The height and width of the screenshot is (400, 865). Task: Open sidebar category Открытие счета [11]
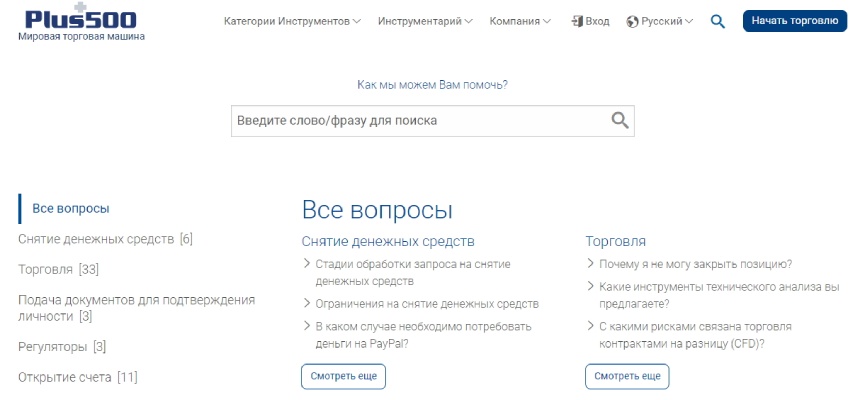[78, 377]
